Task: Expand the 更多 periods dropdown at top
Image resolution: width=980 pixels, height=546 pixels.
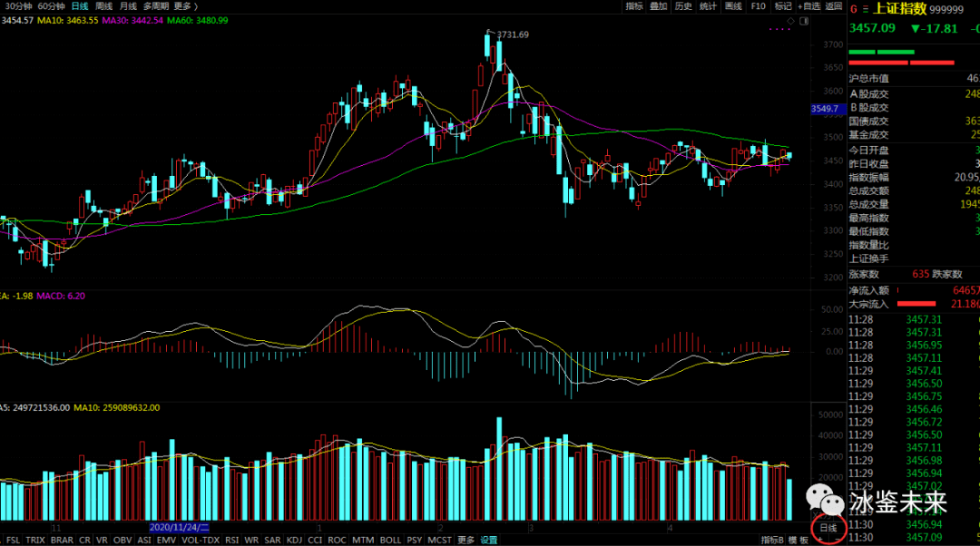Action: click(x=186, y=6)
